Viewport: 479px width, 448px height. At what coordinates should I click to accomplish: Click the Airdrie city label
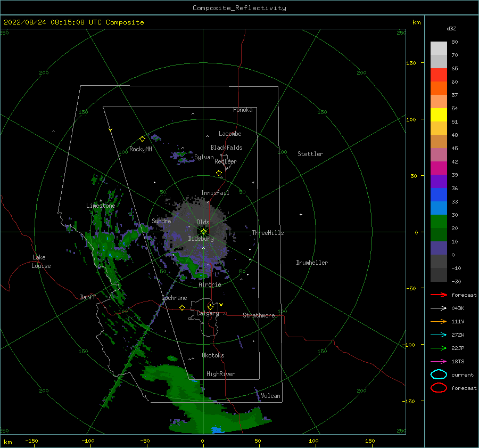(x=210, y=284)
